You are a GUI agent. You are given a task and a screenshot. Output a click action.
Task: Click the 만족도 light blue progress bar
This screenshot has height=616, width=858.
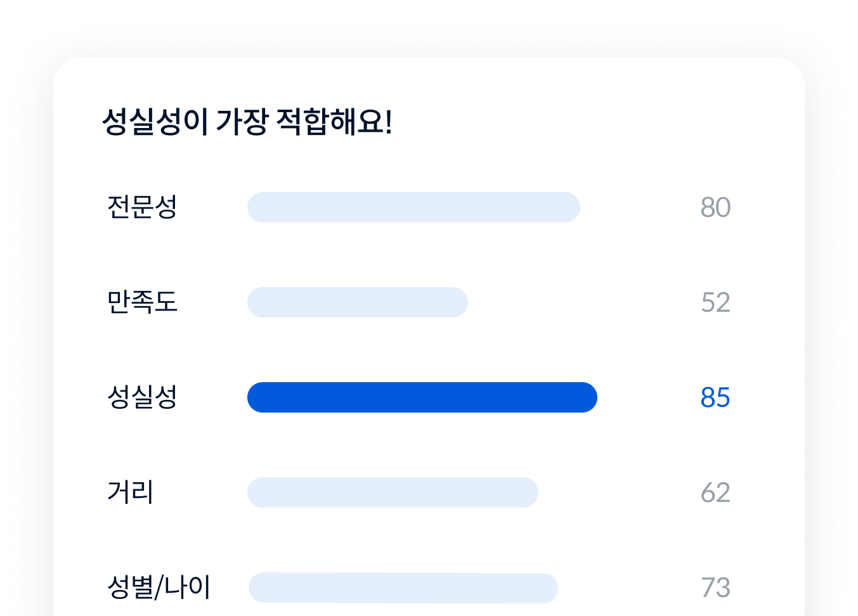click(358, 302)
